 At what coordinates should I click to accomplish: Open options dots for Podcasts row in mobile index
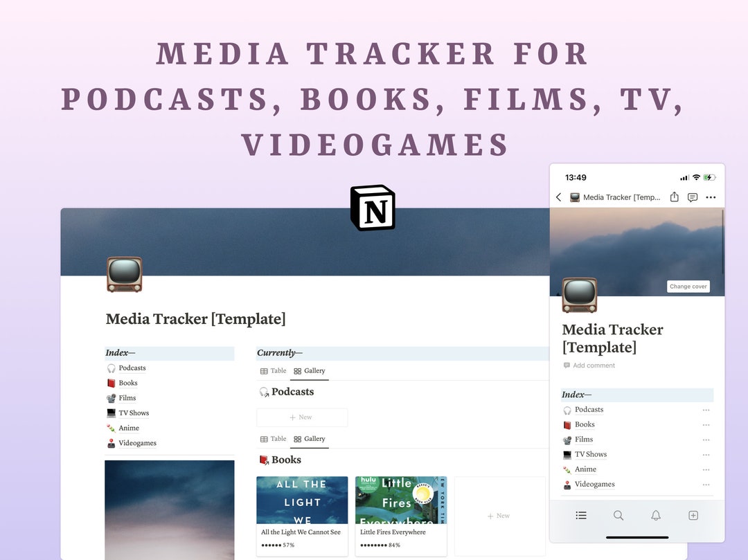[706, 410]
